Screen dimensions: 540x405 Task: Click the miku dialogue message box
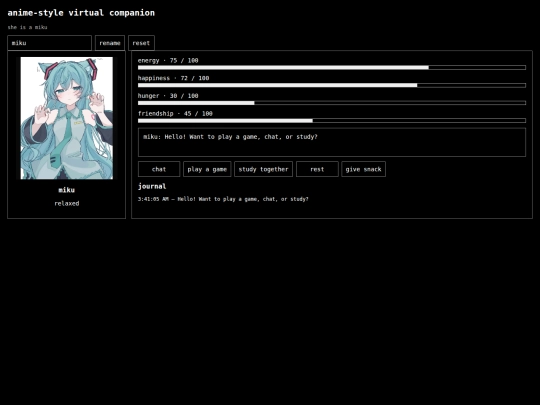coord(332,142)
